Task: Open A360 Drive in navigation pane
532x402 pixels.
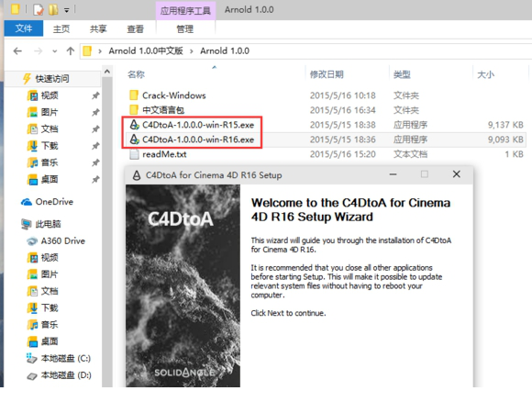Action: [63, 241]
